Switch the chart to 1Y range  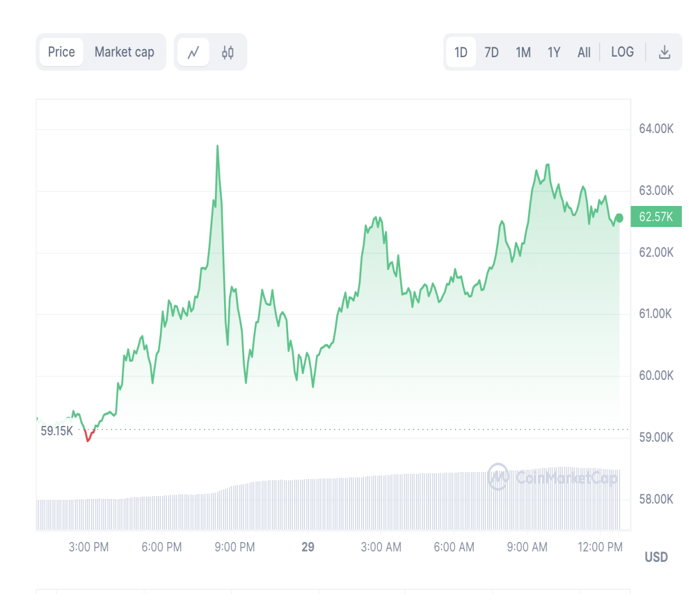pyautogui.click(x=554, y=53)
